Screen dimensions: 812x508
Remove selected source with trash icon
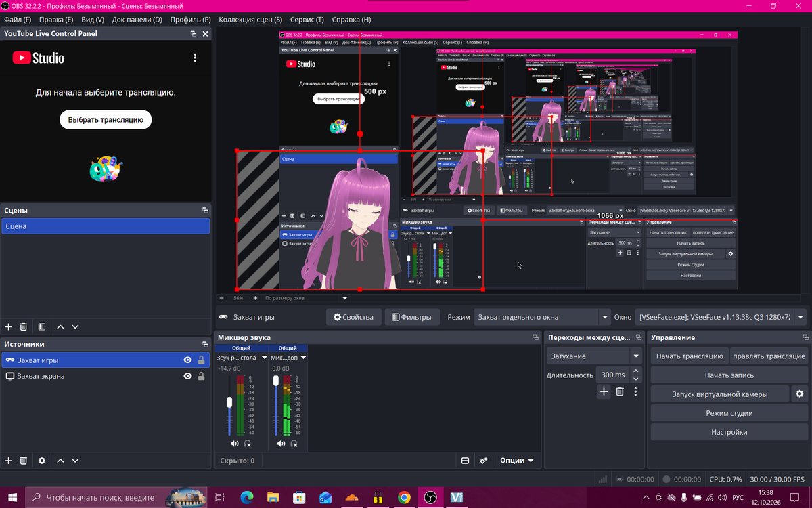(x=24, y=461)
